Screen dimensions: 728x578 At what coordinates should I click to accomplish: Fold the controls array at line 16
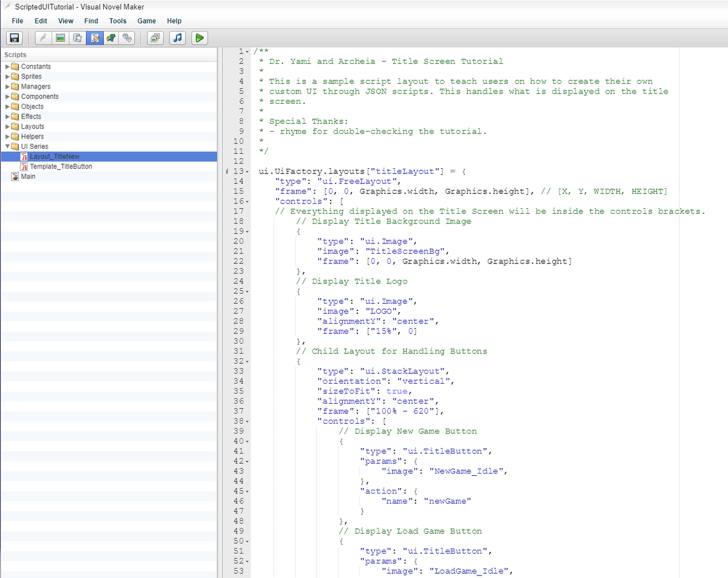point(248,201)
